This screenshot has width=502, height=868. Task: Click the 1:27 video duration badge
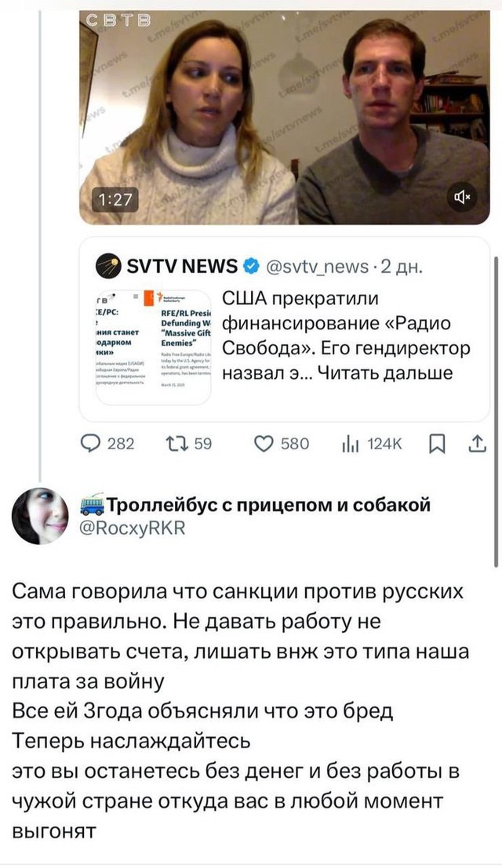click(x=115, y=201)
